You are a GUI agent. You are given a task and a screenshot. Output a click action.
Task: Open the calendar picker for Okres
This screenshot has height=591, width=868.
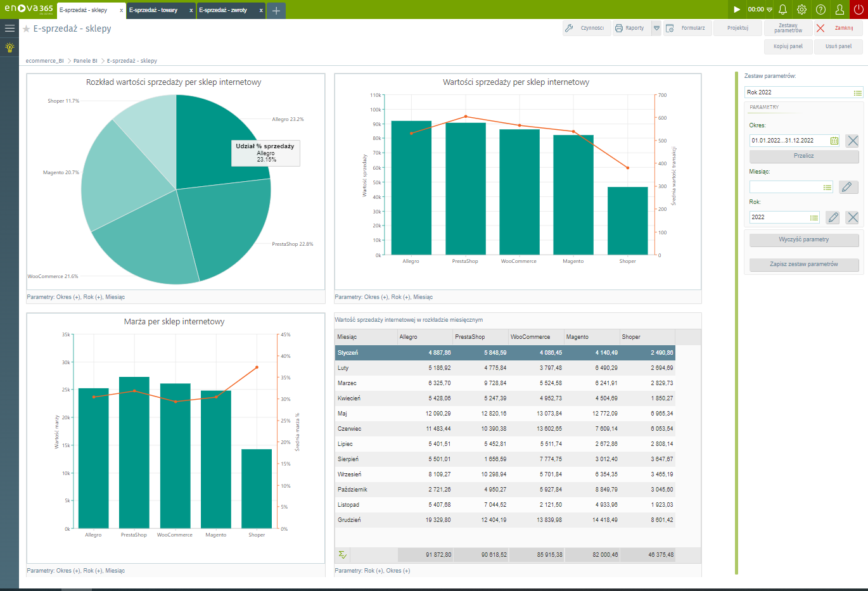coord(834,141)
